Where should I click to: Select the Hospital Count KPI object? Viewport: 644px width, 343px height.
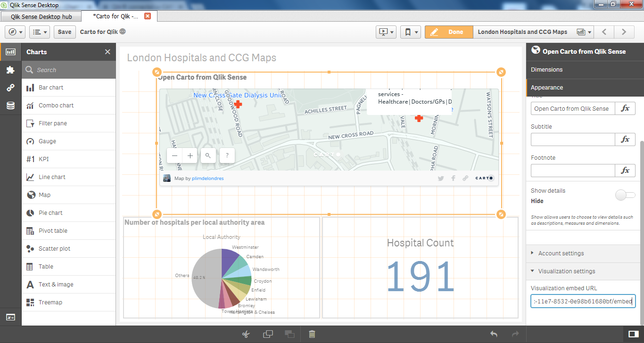(420, 267)
